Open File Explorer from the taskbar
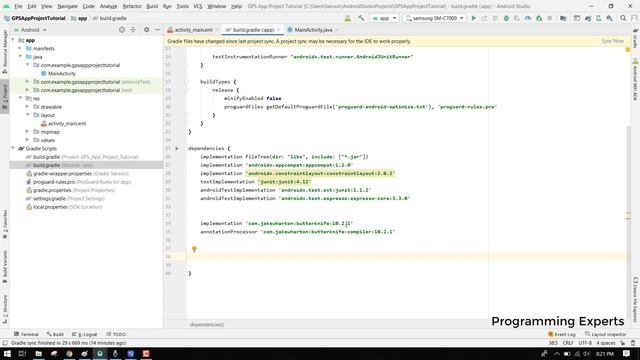This screenshot has height=360, width=640. click(38, 353)
